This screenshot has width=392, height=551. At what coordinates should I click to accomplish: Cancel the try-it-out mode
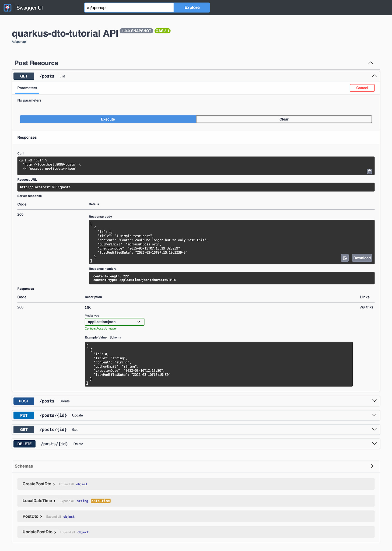point(362,88)
